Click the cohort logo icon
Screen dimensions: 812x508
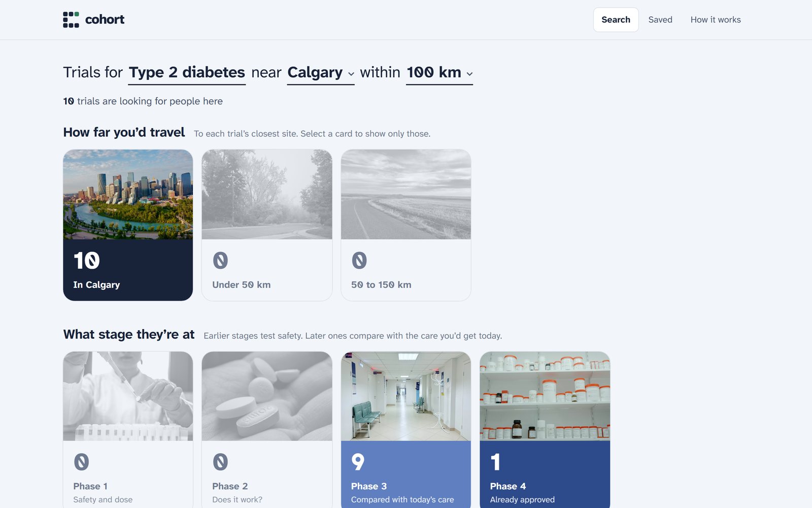[x=71, y=20]
